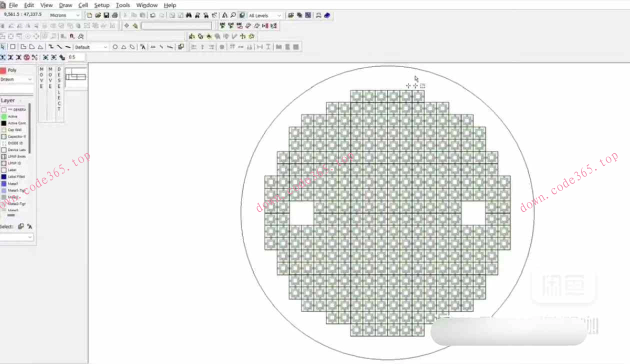
Task: Open the Edit menu
Action: [x=29, y=5]
